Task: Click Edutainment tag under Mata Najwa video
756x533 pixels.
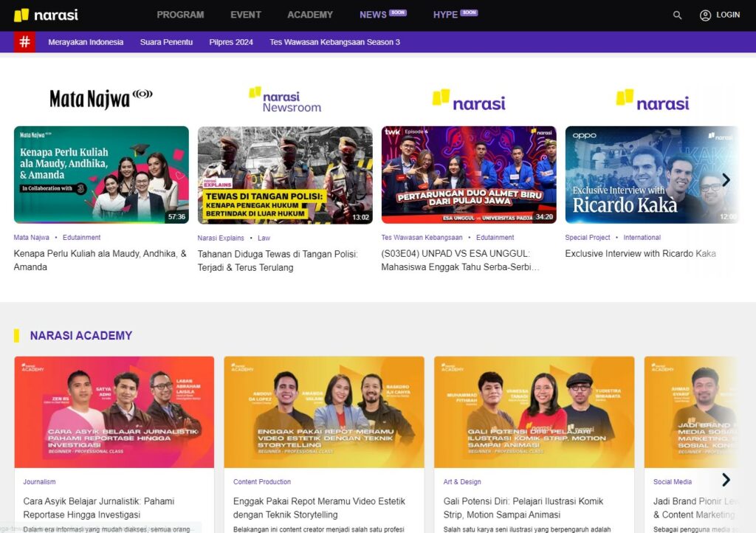Action: 81,238
